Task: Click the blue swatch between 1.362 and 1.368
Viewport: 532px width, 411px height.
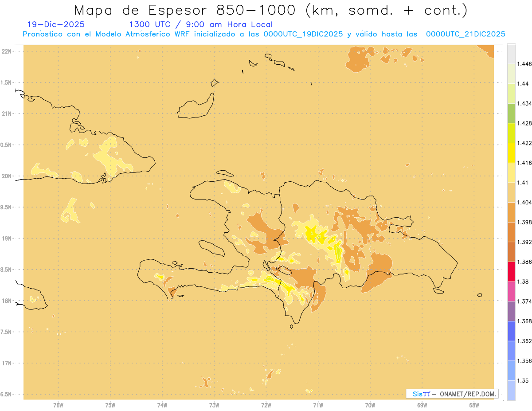Action: point(511,331)
